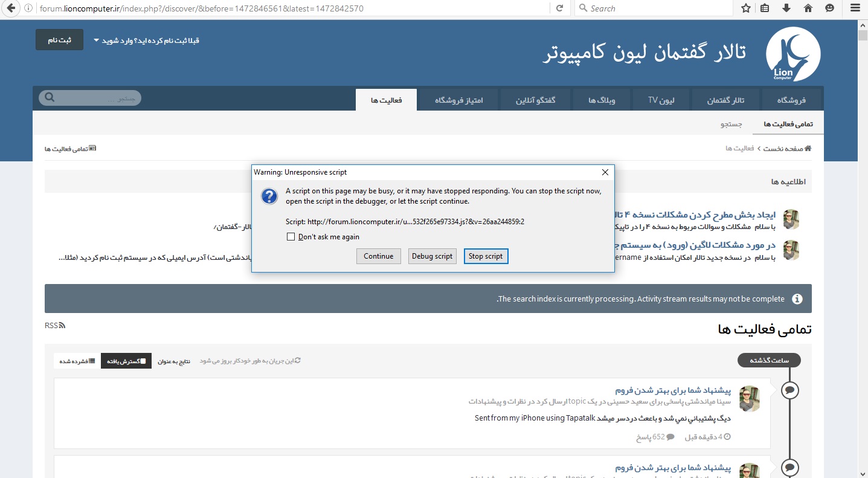This screenshot has width=868, height=478.
Task: Switch to the جستجو sub-tab
Action: point(731,124)
